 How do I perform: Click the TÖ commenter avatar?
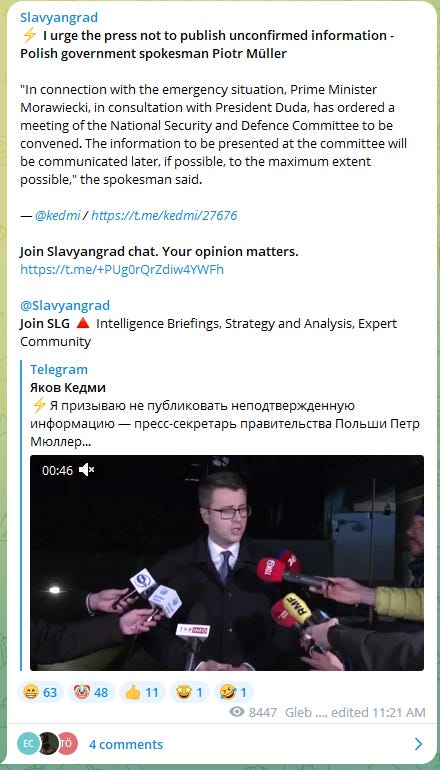pos(67,743)
